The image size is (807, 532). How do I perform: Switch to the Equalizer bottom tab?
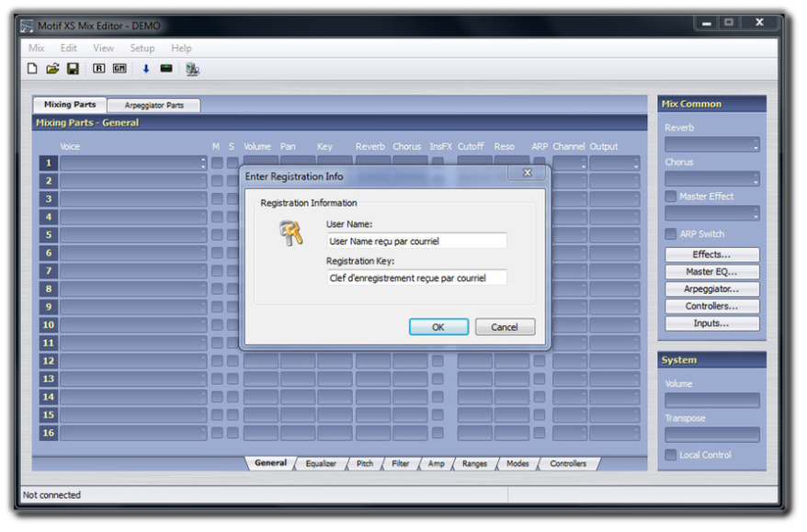click(321, 464)
